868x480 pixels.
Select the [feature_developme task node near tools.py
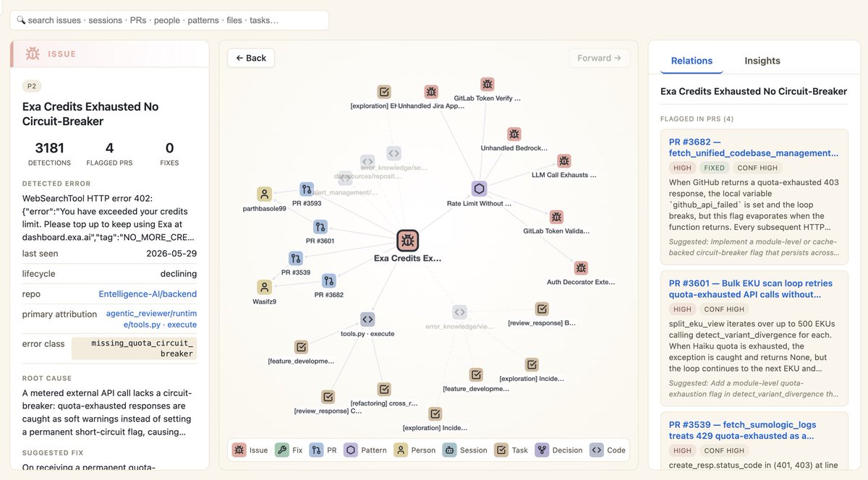[x=302, y=347]
